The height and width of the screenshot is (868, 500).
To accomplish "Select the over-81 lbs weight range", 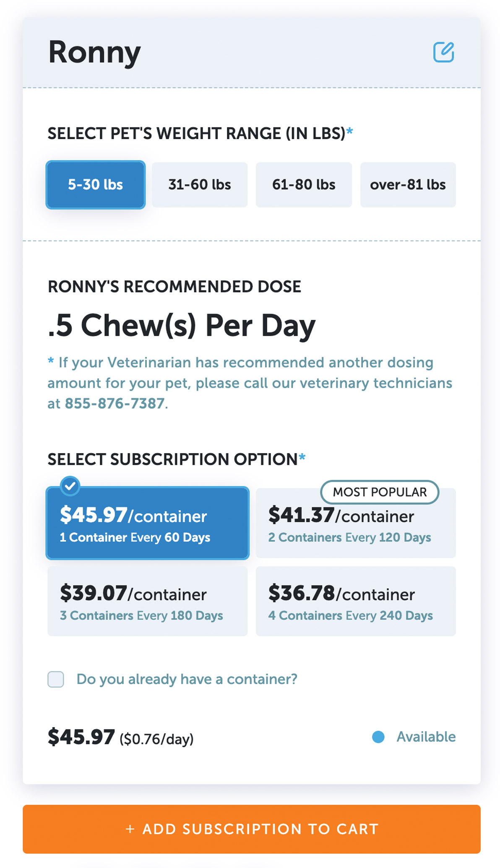I will [x=408, y=185].
